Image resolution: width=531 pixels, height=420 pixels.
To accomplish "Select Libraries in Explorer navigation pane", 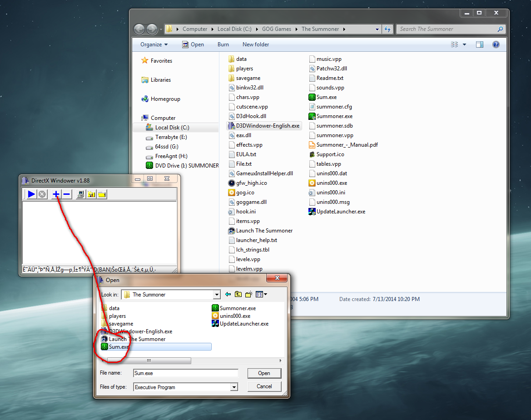I will point(156,80).
